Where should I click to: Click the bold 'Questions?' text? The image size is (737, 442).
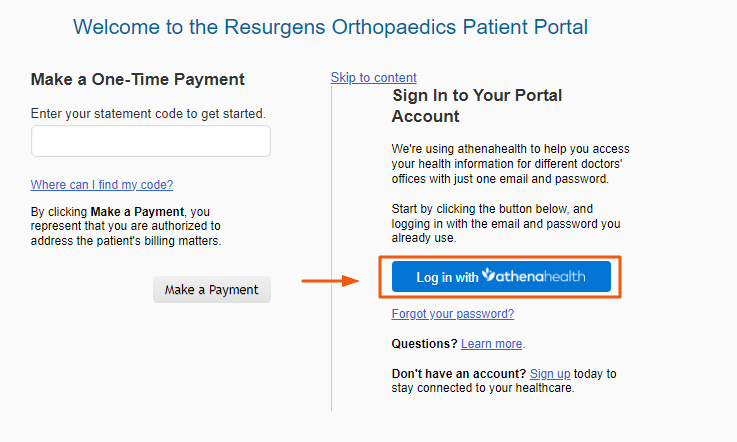[x=424, y=344]
